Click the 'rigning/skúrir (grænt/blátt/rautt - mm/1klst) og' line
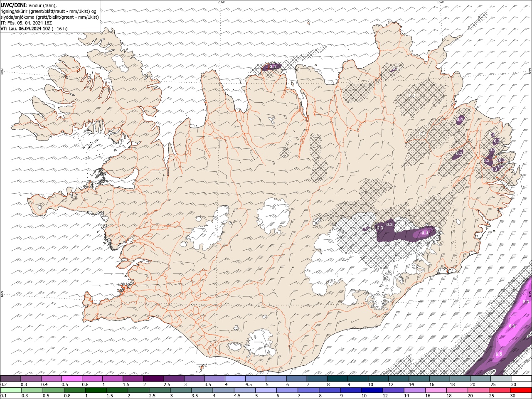The image size is (532, 399). click(x=49, y=11)
